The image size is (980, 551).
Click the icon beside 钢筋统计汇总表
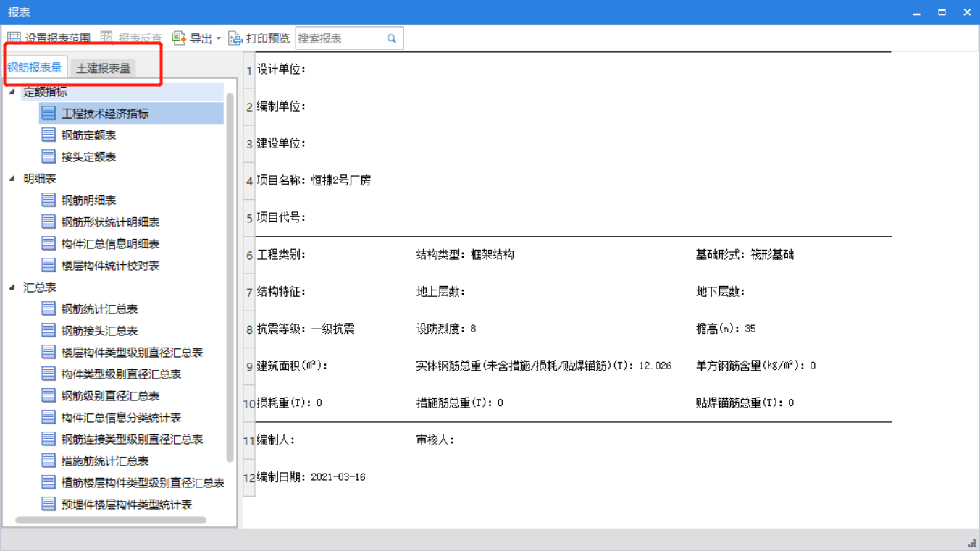pos(49,308)
